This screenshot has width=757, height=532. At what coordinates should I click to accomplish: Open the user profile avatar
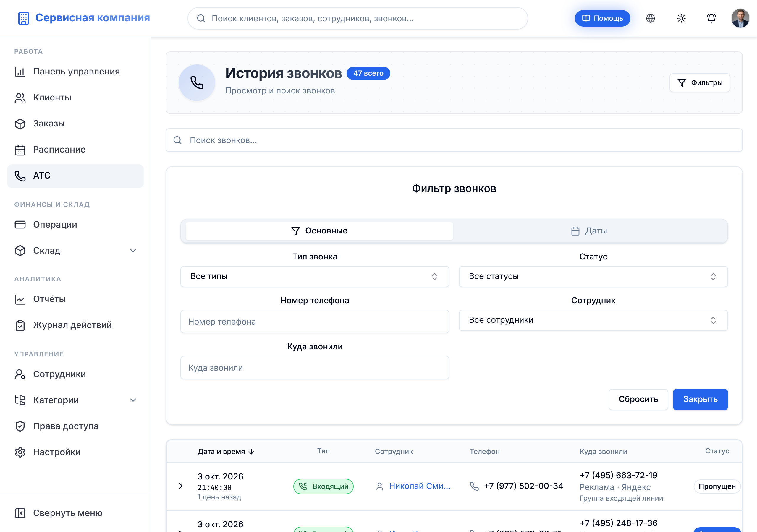[740, 18]
